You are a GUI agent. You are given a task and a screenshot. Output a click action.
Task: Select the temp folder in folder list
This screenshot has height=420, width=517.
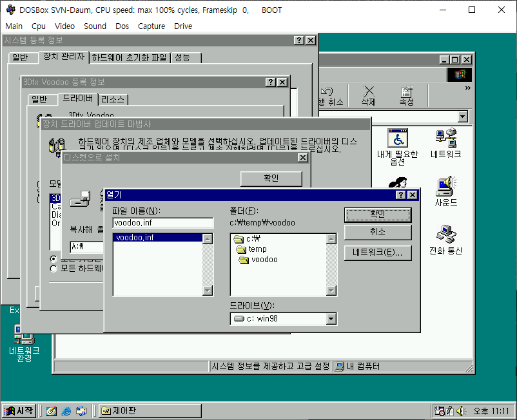251,249
